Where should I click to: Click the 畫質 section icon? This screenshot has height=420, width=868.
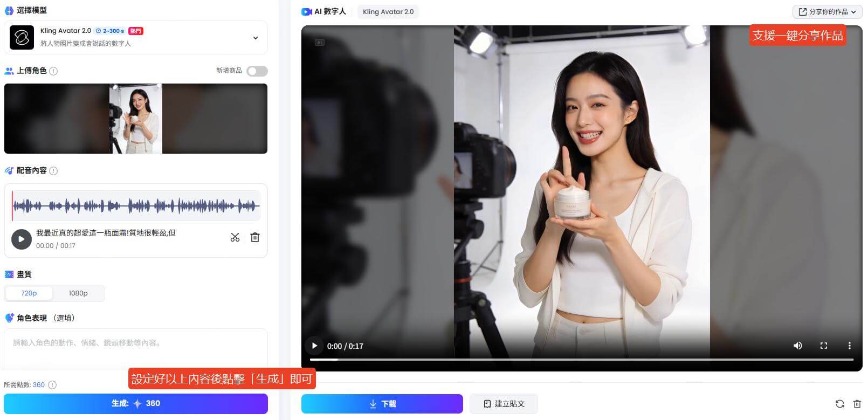pyautogui.click(x=9, y=274)
